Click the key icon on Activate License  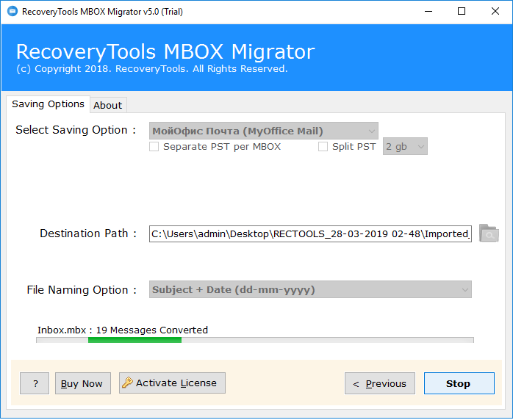(127, 383)
